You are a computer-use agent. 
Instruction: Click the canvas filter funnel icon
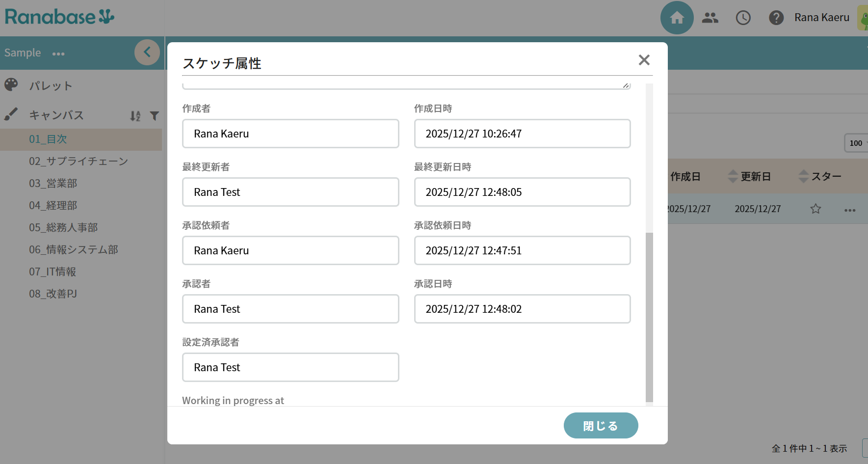point(155,116)
